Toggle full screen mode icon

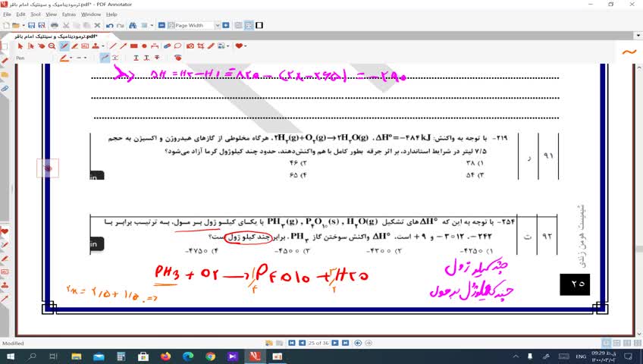click(x=259, y=26)
